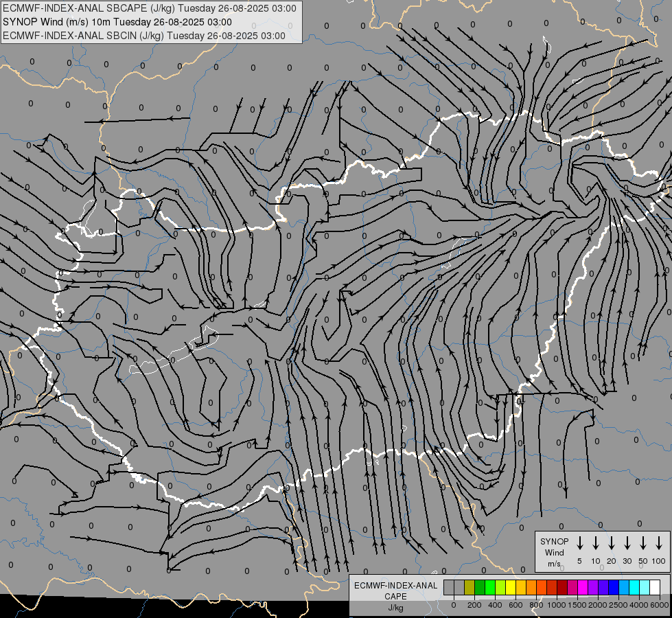Screen dimensions: 672x618
Task: Click the SYNOP Wind 10m title line
Action: (117, 22)
